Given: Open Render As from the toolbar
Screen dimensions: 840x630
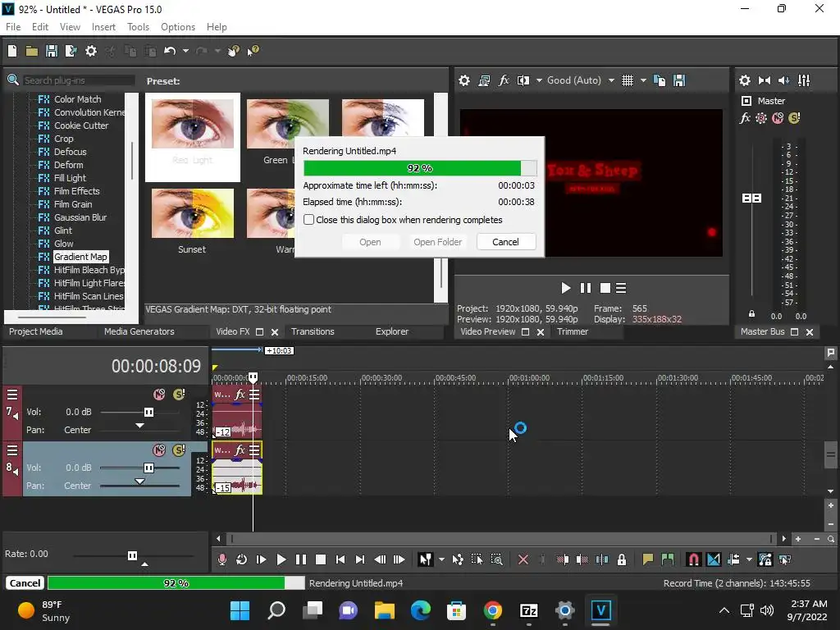Looking at the screenshot, I should (71, 51).
